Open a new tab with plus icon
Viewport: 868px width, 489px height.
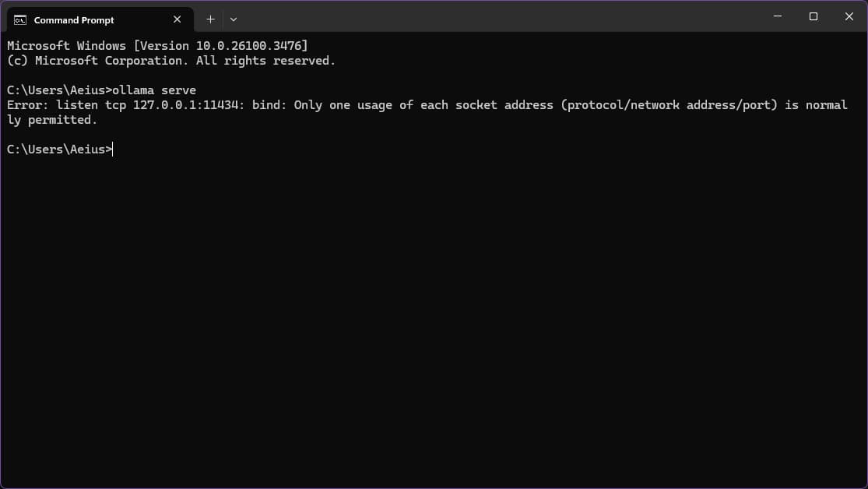[210, 19]
